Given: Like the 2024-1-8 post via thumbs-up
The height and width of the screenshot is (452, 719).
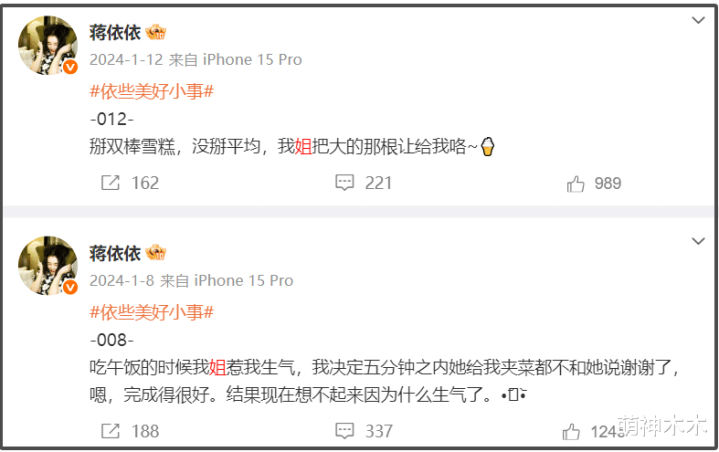Looking at the screenshot, I should tap(571, 432).
